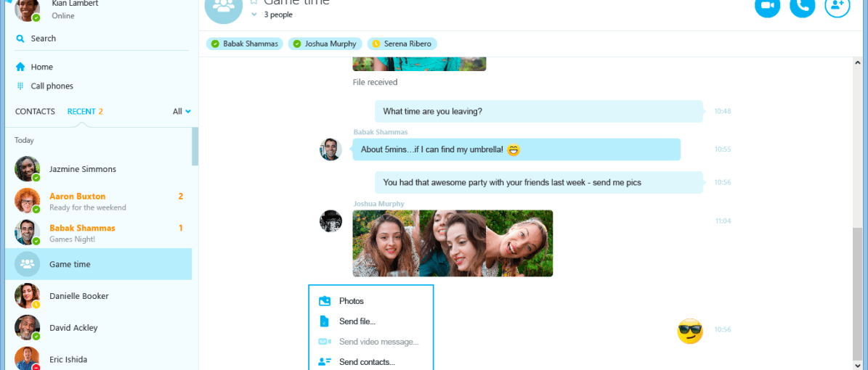Open the received image at top of chat
Screen dimensions: 868x370
pos(419,64)
